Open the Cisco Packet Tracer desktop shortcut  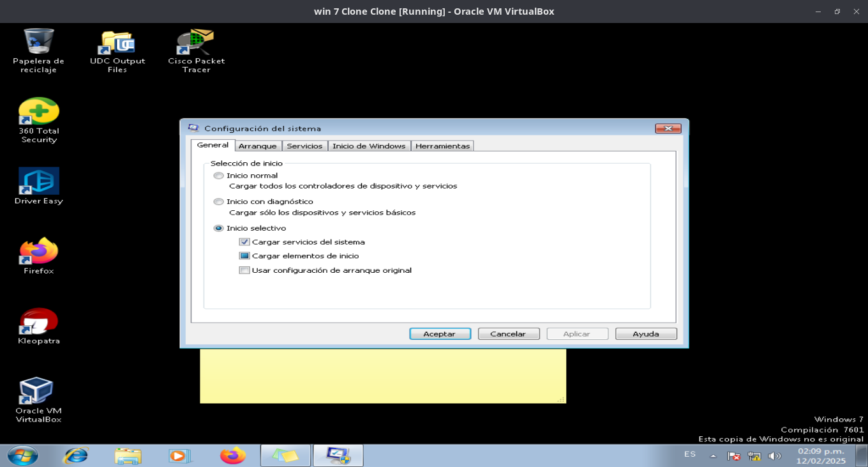[x=196, y=43]
